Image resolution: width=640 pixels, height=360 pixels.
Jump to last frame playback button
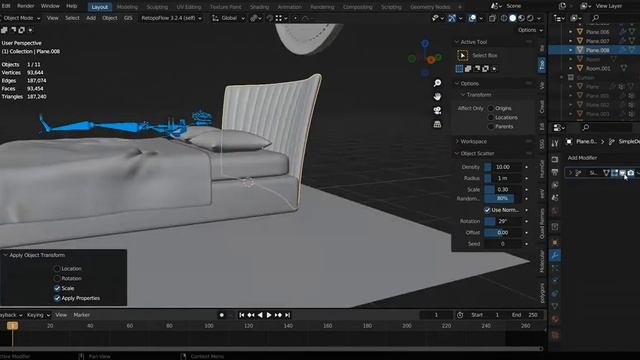(x=287, y=315)
